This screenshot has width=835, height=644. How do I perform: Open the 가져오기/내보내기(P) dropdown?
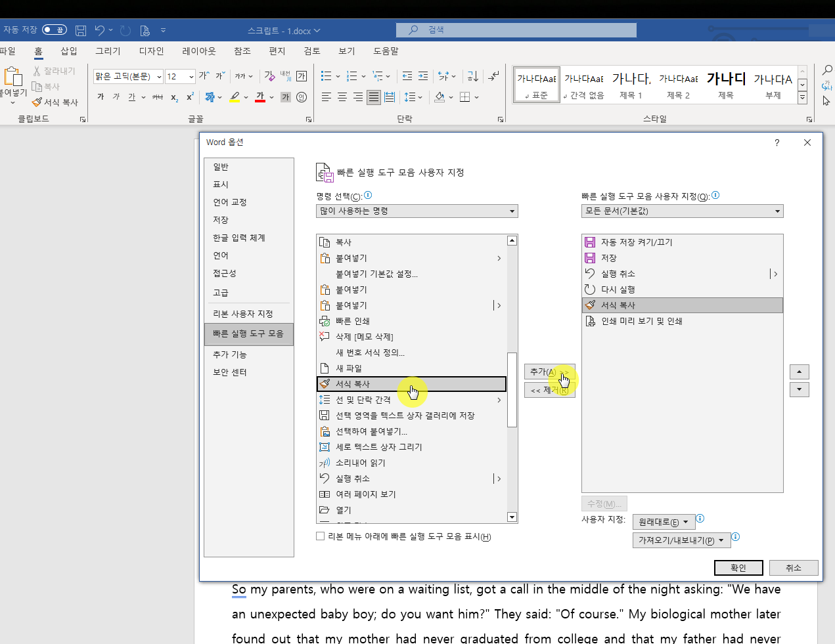(x=681, y=540)
